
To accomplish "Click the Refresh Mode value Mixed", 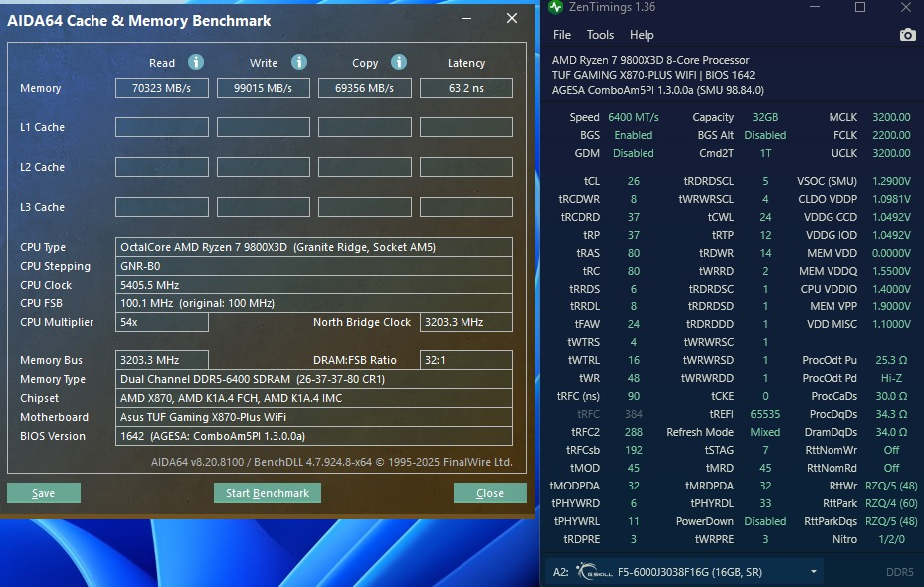I will click(765, 432).
